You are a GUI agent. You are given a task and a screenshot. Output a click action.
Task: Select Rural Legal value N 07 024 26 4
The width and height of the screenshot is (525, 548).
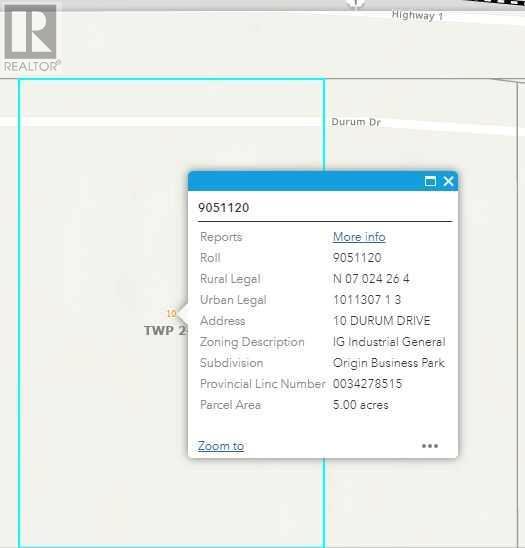371,279
